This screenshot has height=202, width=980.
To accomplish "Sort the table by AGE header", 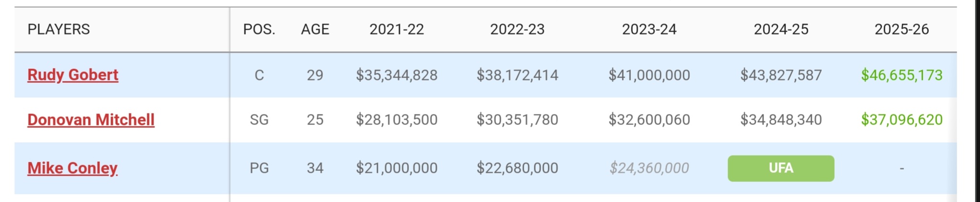I will point(315,29).
